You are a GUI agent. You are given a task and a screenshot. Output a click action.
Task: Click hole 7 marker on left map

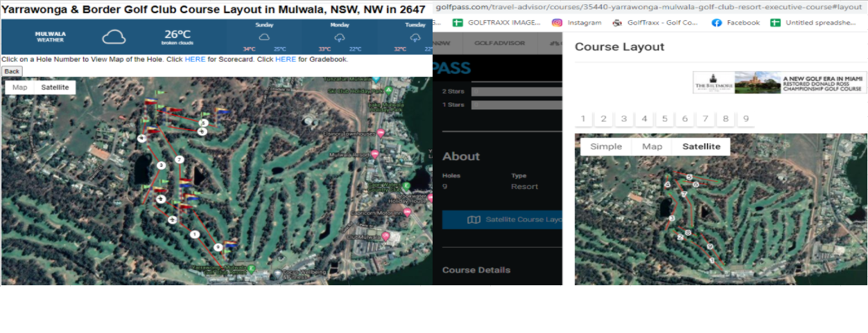(180, 160)
